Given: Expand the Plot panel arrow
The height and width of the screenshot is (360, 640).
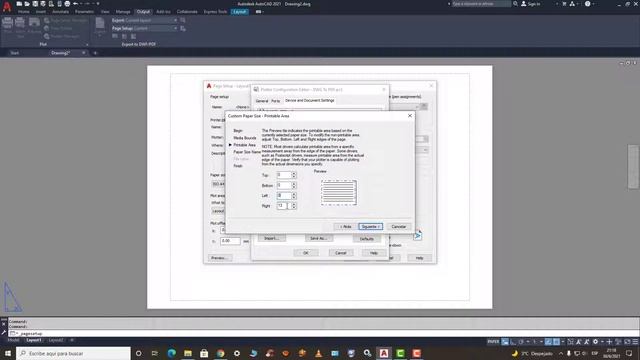Looking at the screenshot, I should (x=87, y=44).
